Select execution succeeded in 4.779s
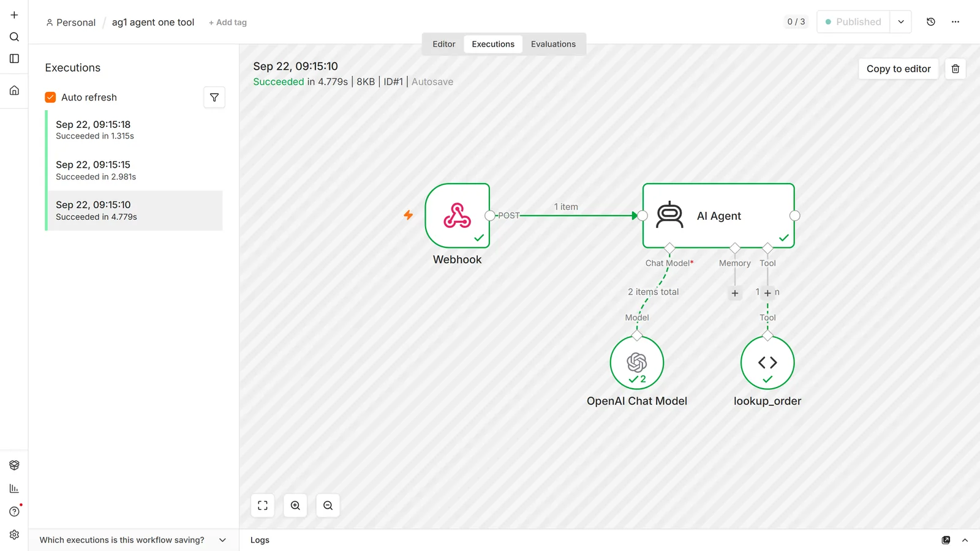This screenshot has width=980, height=551. [135, 211]
